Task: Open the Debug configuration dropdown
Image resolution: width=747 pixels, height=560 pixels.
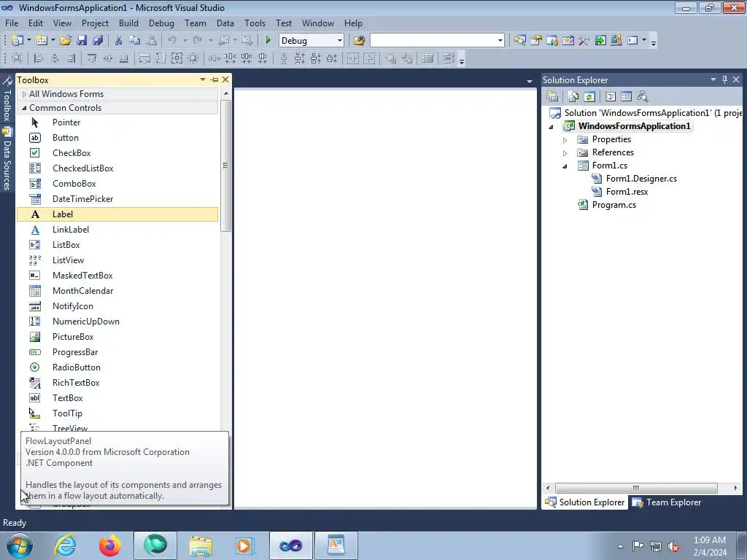Action: pyautogui.click(x=340, y=41)
